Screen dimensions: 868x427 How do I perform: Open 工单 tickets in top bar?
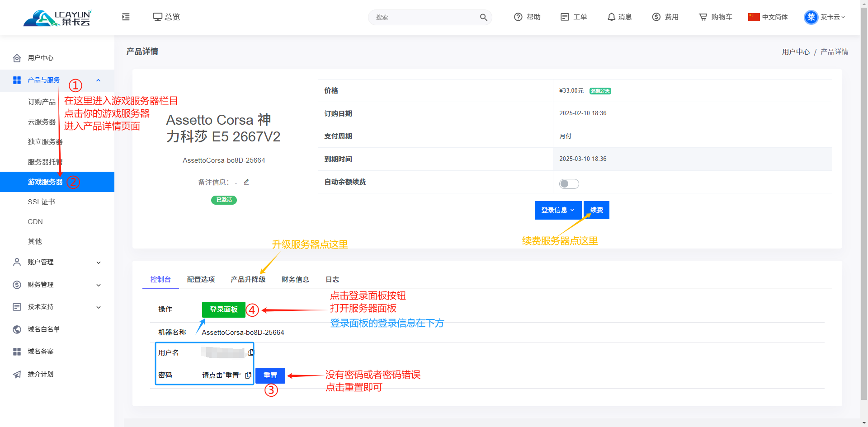(x=574, y=17)
